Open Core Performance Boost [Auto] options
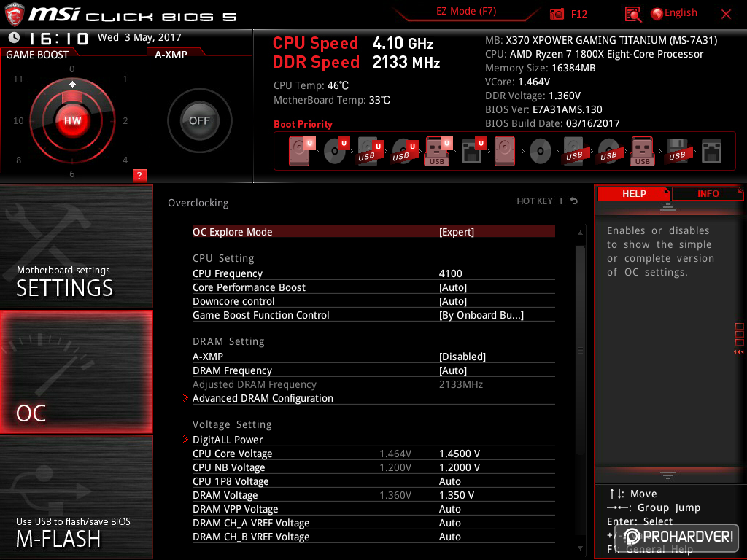 (x=373, y=287)
